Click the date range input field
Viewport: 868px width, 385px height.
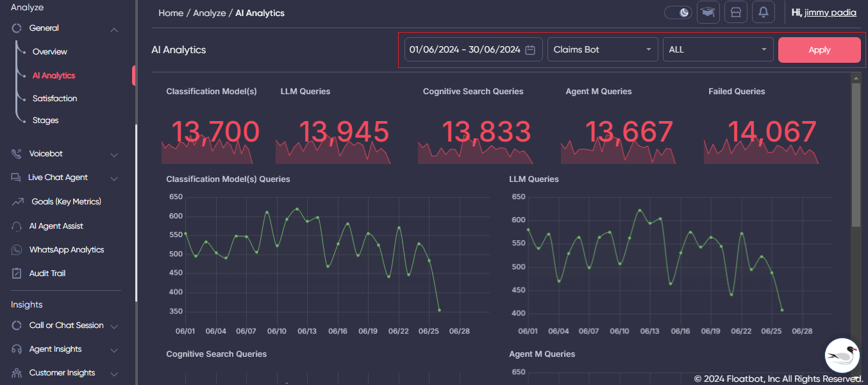tap(462, 49)
